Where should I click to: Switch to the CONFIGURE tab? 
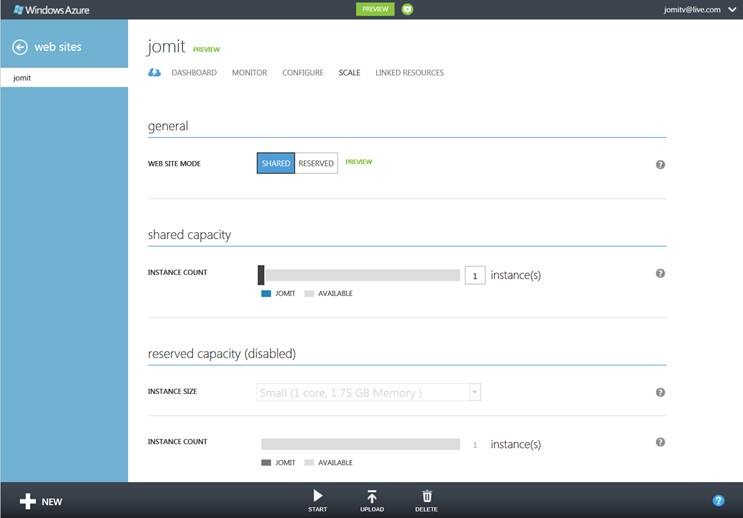pyautogui.click(x=303, y=73)
